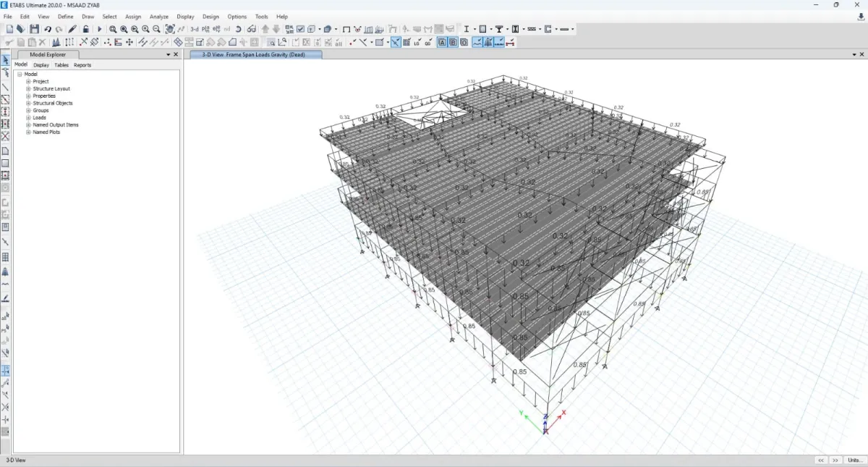The image size is (868, 467).
Task: Open the Analyze menu
Action: point(159,17)
